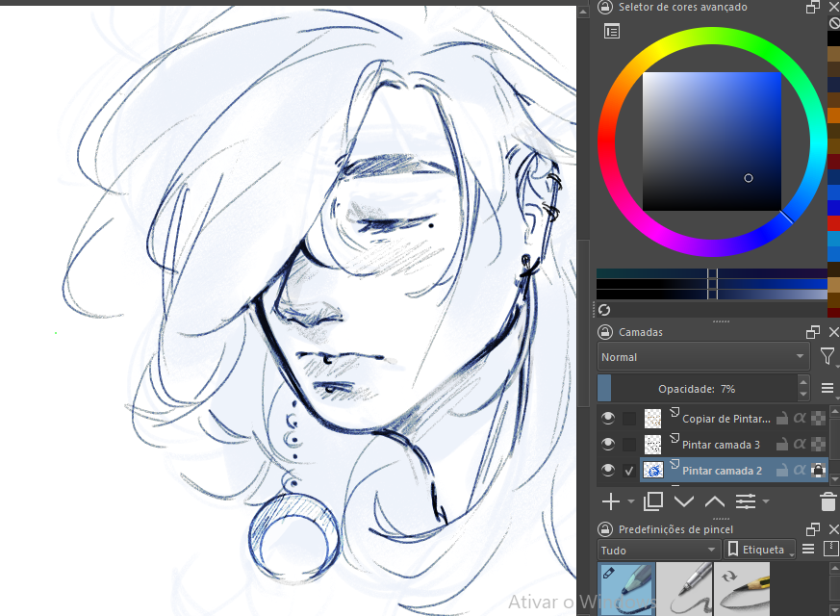This screenshot has width=840, height=616.
Task: Toggle the padlock on Pintar camada 2
Action: point(782,470)
